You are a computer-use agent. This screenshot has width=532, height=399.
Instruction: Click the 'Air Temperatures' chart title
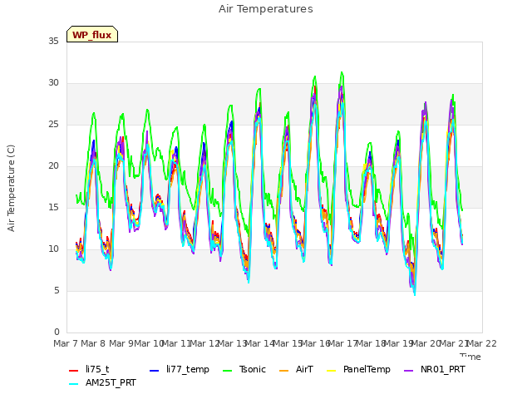click(x=266, y=9)
